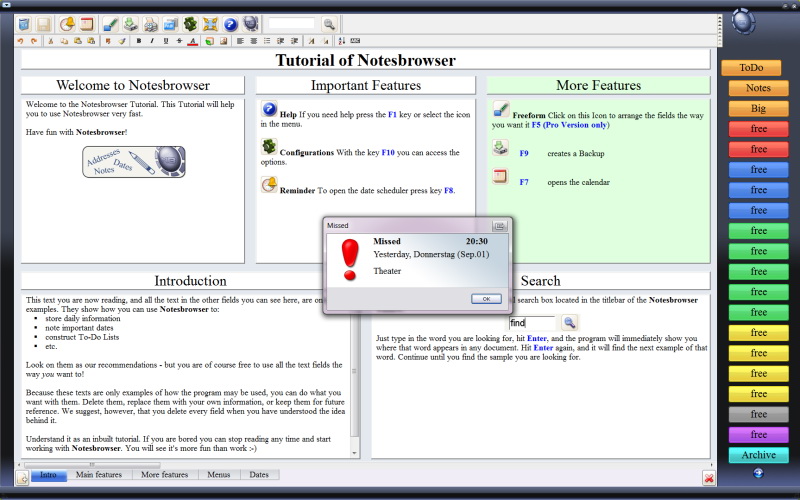Image resolution: width=800 pixels, height=500 pixels.
Task: Click the F1 link in Important Features
Action: click(x=392, y=115)
